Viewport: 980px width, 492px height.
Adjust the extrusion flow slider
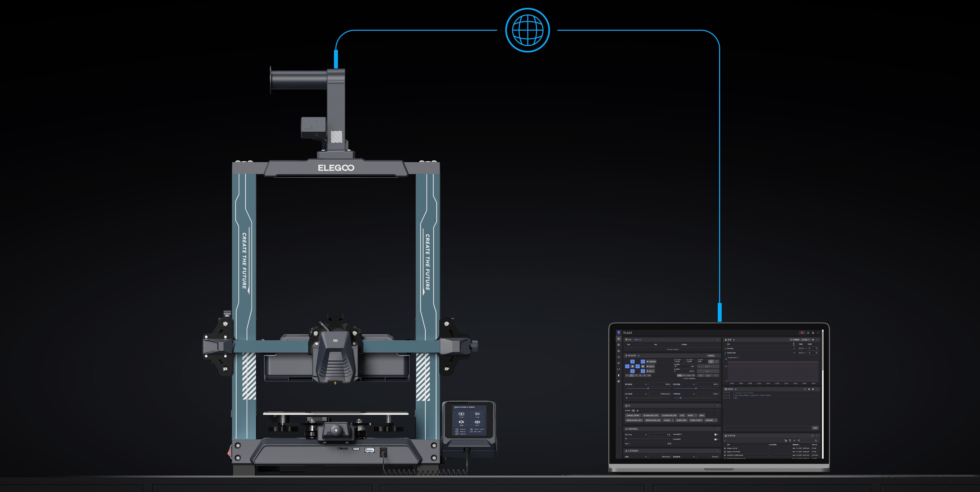(696, 389)
